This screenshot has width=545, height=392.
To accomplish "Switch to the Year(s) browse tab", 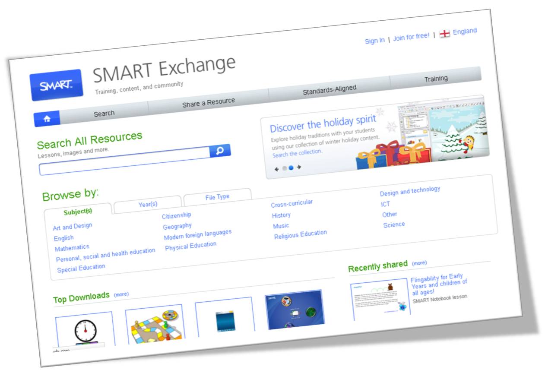I will [x=148, y=204].
